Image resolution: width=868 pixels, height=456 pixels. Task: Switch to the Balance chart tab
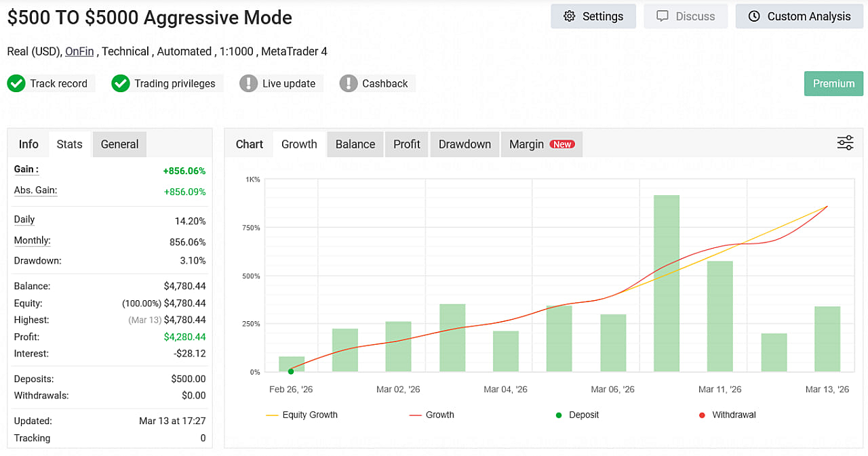[x=355, y=144]
